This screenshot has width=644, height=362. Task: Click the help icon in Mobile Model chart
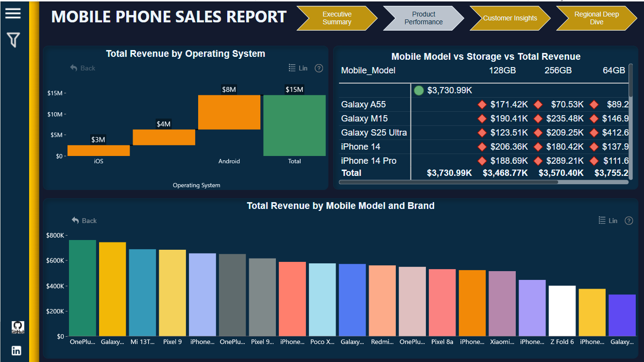(629, 221)
